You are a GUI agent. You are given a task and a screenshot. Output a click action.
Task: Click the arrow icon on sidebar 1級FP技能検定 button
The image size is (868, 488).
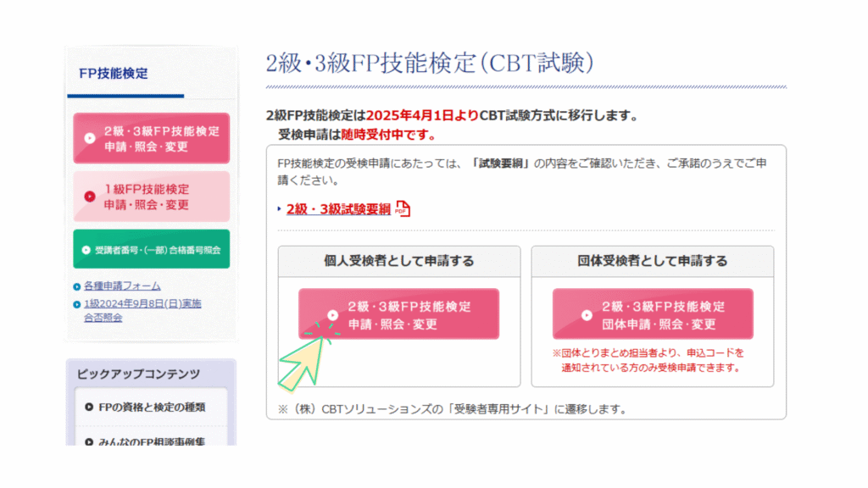[90, 197]
